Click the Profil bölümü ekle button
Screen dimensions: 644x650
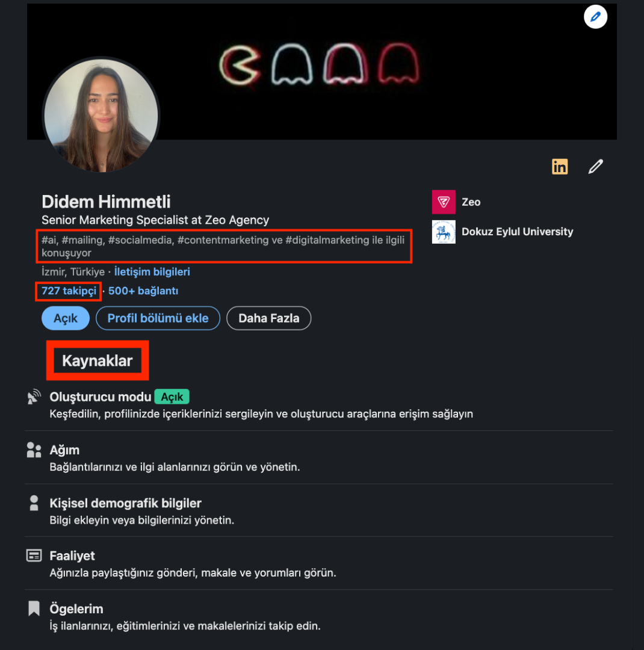158,318
